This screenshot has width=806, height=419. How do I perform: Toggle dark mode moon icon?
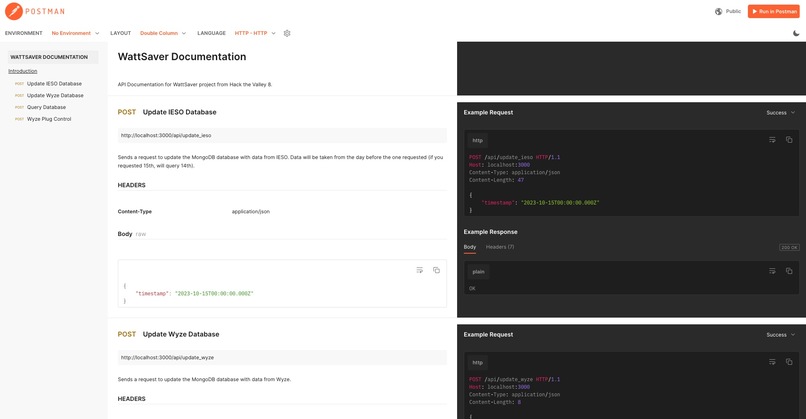pyautogui.click(x=796, y=33)
